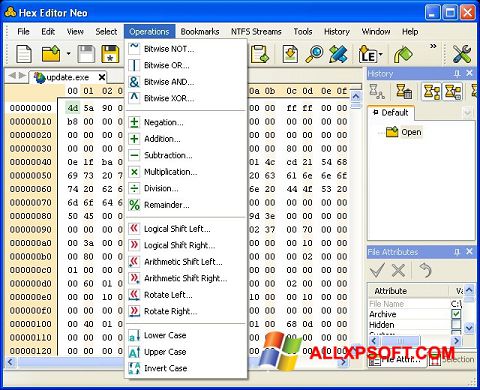Click first History panel hourglass branch icon
The image size is (480, 390).
coord(377,92)
